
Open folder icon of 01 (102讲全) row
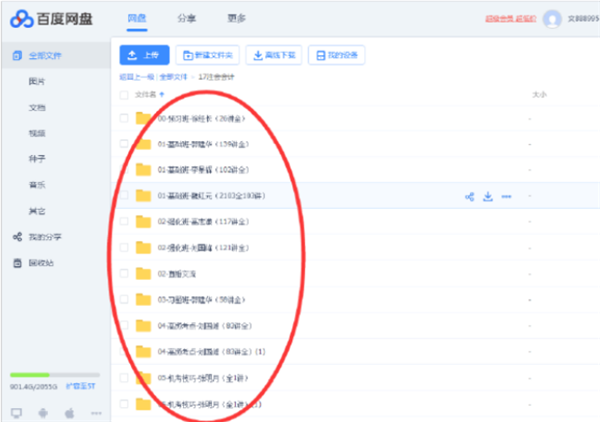pyautogui.click(x=143, y=169)
